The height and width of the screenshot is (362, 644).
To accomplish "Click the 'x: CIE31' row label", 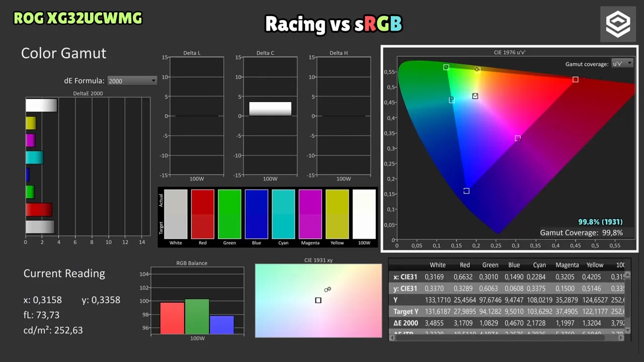I will point(406,277).
